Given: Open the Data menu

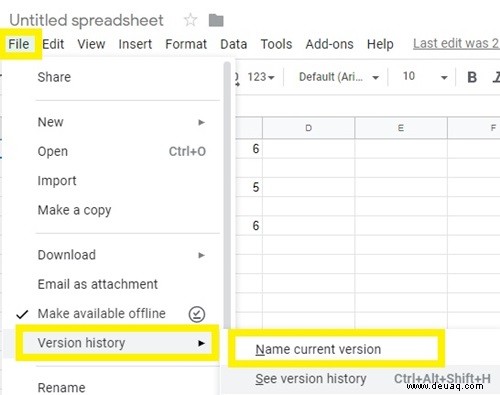Looking at the screenshot, I should (234, 44).
